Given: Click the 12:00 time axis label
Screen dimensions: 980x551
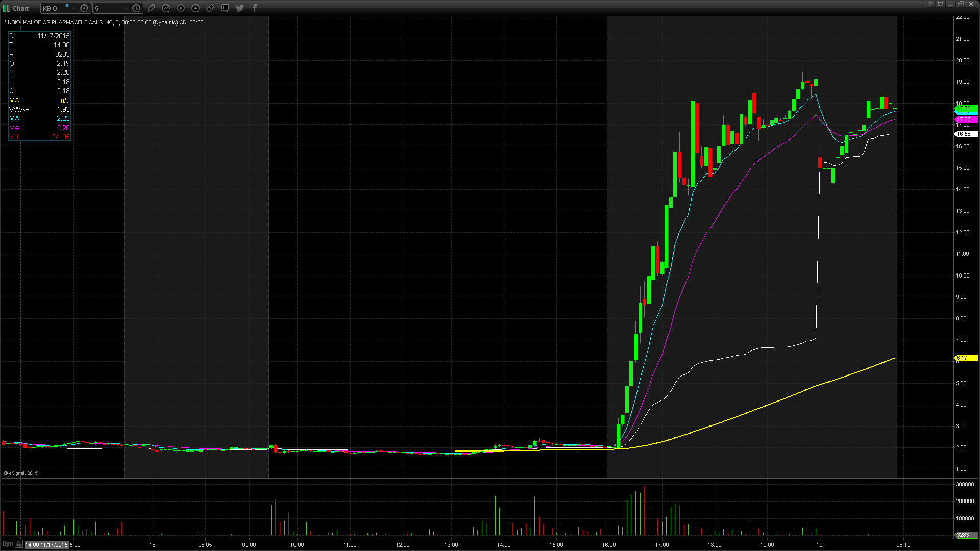Looking at the screenshot, I should tap(403, 545).
